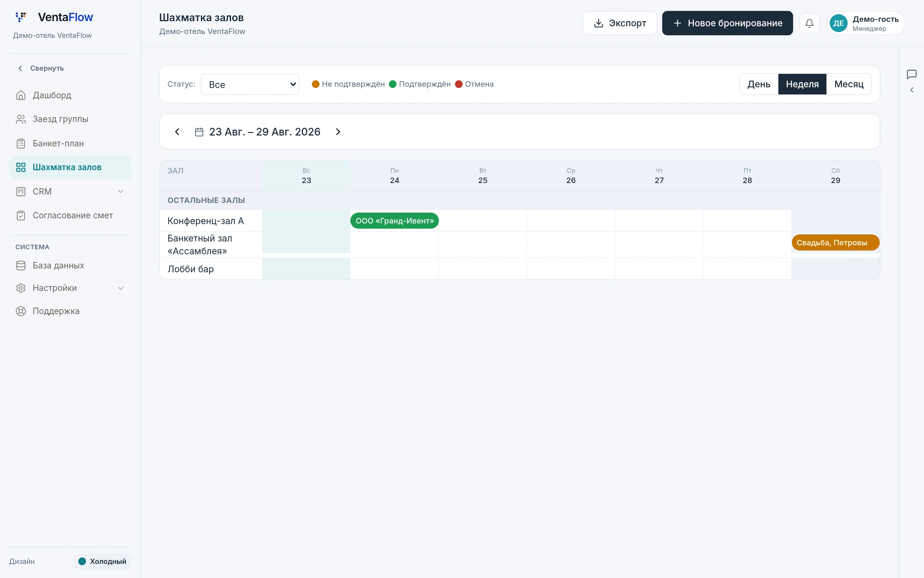The width and height of the screenshot is (924, 578).
Task: Click the VentaFlow logo icon
Action: click(21, 17)
